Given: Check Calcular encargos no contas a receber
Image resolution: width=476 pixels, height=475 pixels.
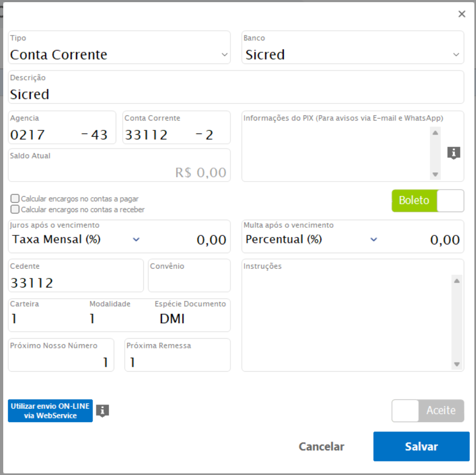Looking at the screenshot, I should click(x=15, y=209).
